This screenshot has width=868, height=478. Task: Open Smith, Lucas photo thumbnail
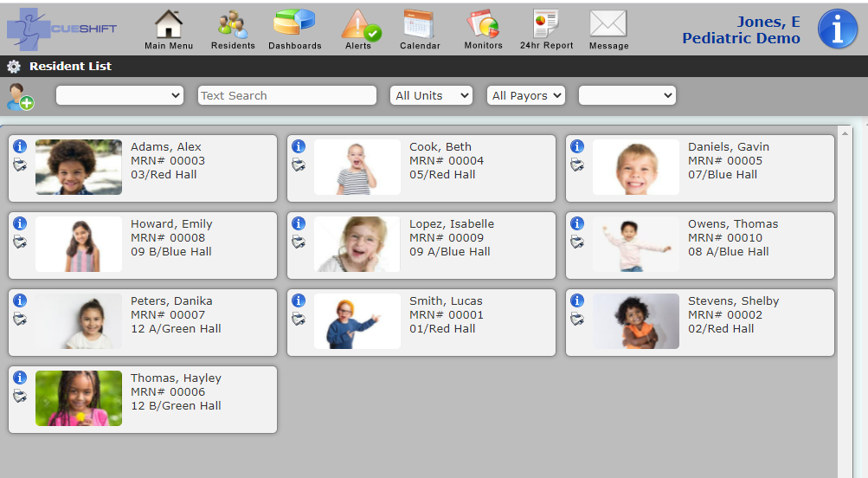[357, 320]
